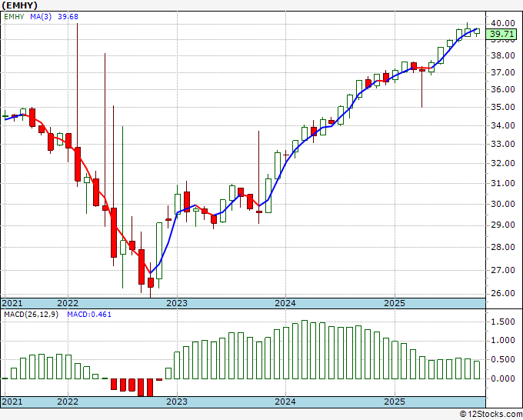Click the tallest MACD bar in early 2024

tap(305, 350)
